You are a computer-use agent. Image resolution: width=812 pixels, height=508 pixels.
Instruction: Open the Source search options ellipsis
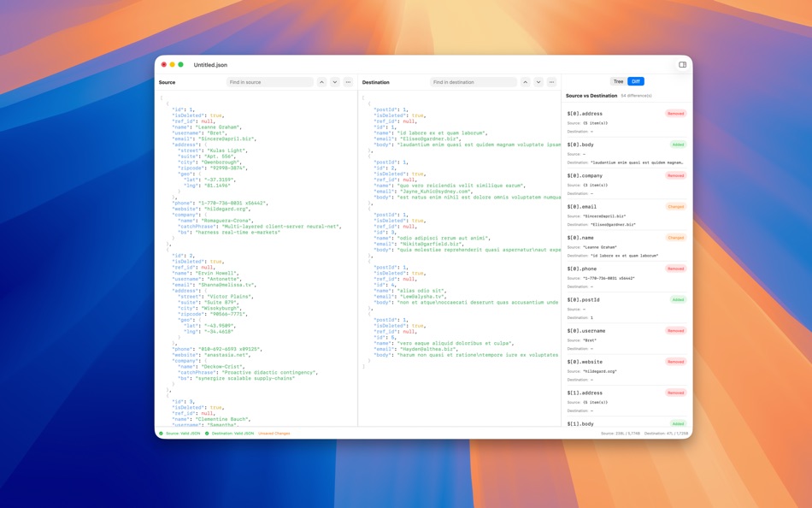(347, 82)
